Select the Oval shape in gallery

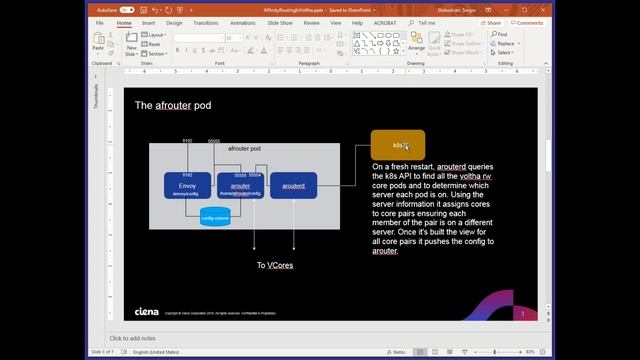click(x=388, y=36)
